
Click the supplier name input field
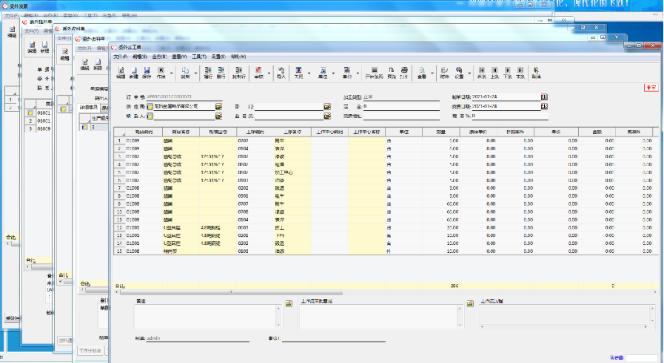[x=184, y=106]
